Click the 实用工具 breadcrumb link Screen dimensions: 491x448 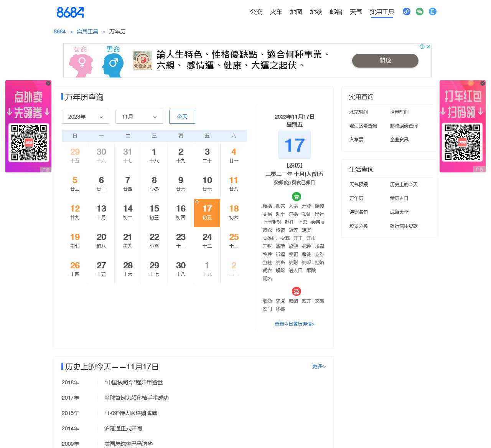(x=87, y=31)
